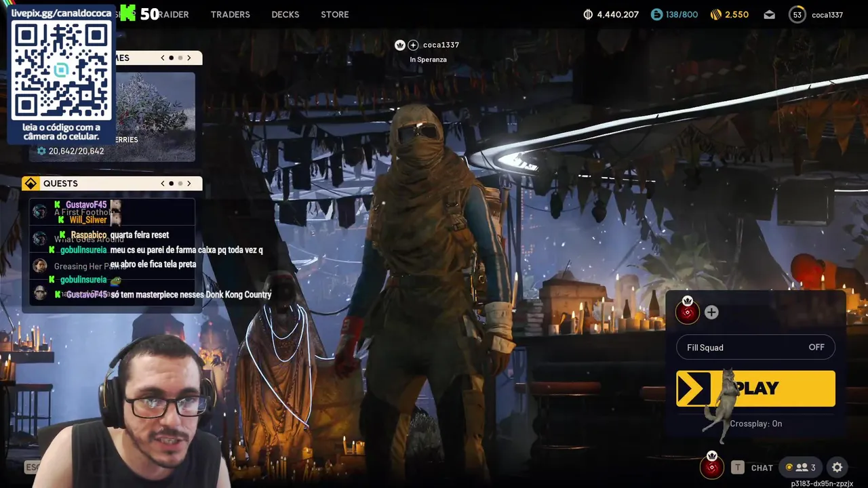Image resolution: width=868 pixels, height=488 pixels.
Task: Select first page dot in top-left card header
Action: coord(171,58)
